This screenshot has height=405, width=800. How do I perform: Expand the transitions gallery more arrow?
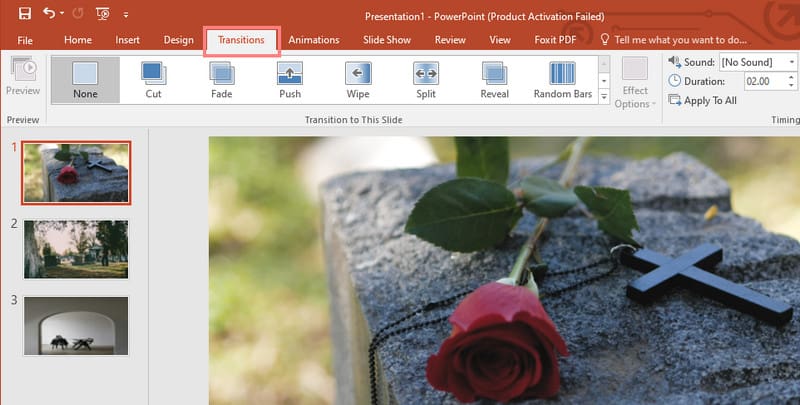[x=604, y=98]
